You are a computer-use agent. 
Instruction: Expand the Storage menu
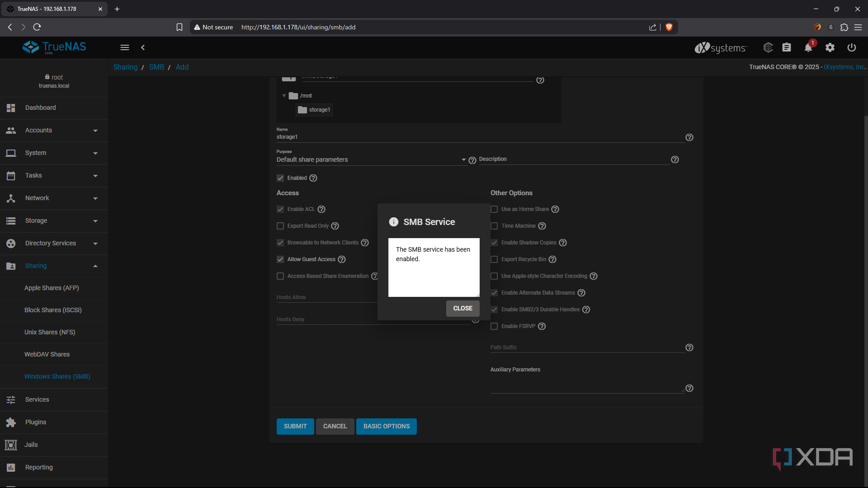pos(54,221)
